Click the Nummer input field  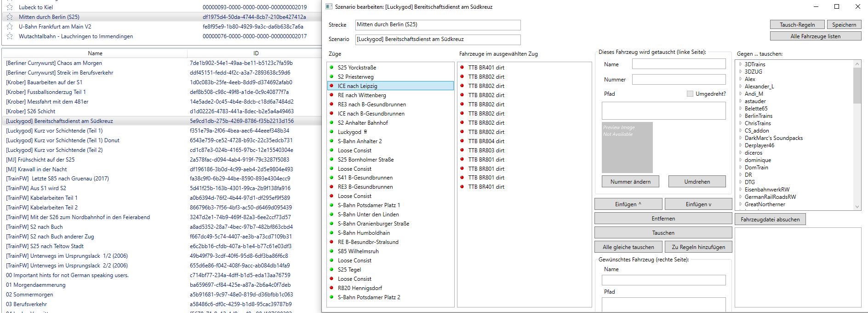(x=679, y=80)
